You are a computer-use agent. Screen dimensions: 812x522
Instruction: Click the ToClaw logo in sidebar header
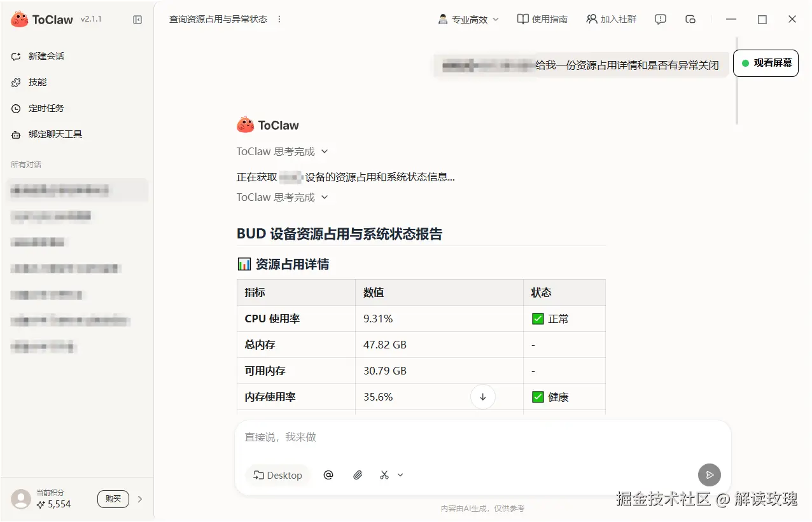(42, 20)
